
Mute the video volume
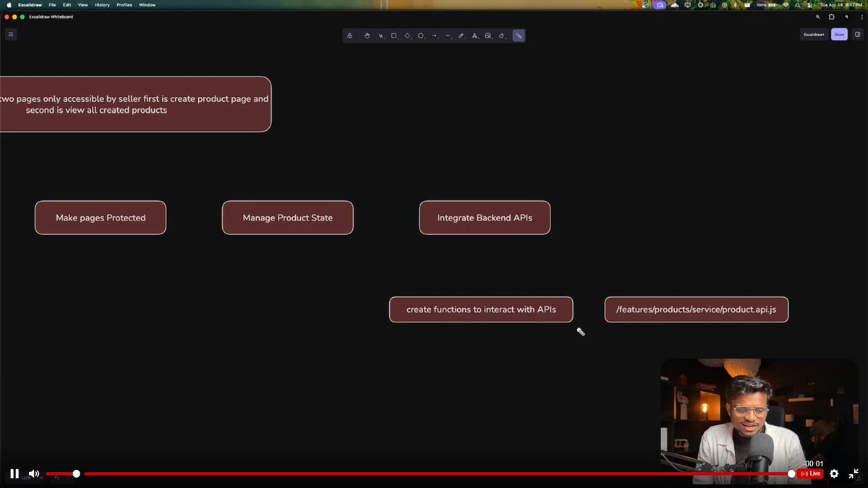33,474
